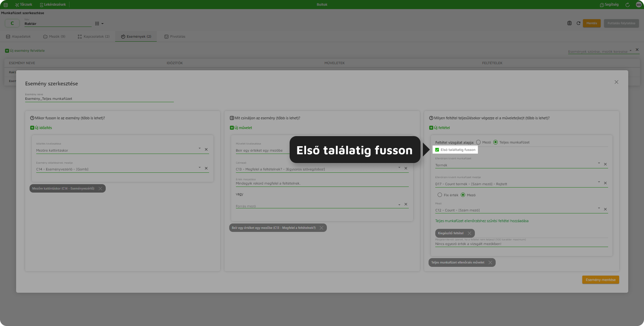Close the Esemény szerkesztése dialog
The image size is (644, 326).
pyautogui.click(x=616, y=82)
